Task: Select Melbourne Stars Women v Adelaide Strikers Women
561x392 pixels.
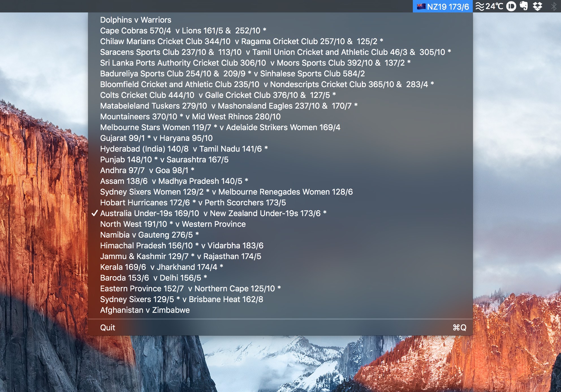Action: (x=220, y=127)
